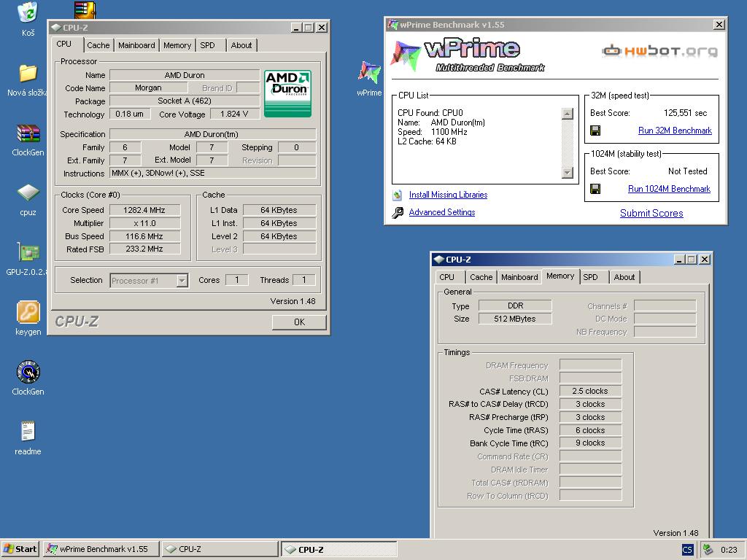
Task: Launch the cpuz desktop icon
Action: [x=28, y=192]
